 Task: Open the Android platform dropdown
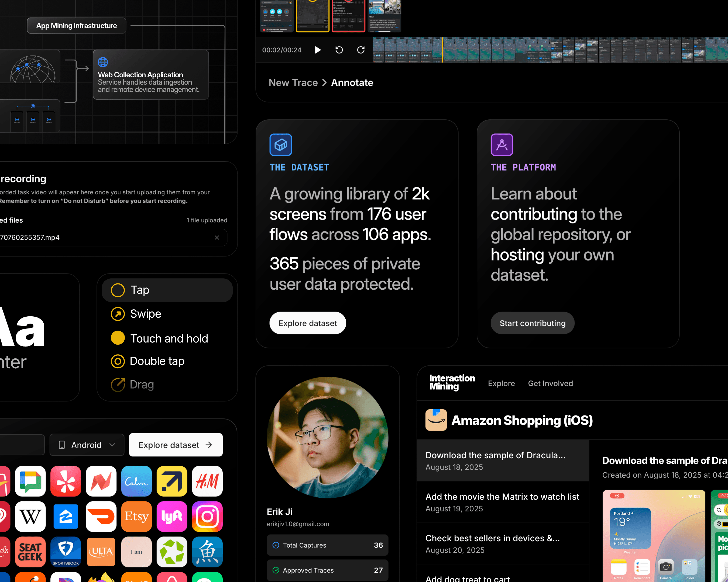coord(87,445)
